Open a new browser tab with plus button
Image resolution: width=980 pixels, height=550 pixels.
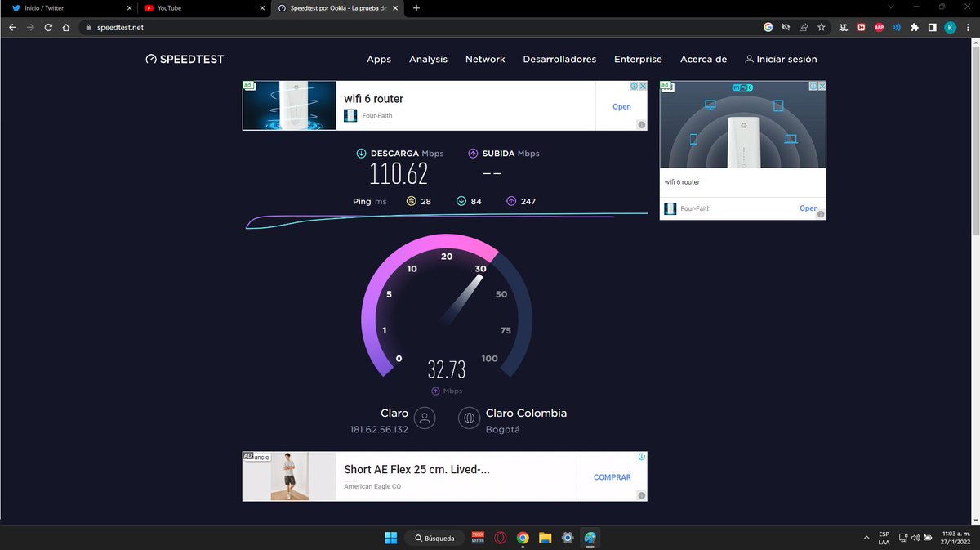pyautogui.click(x=416, y=7)
